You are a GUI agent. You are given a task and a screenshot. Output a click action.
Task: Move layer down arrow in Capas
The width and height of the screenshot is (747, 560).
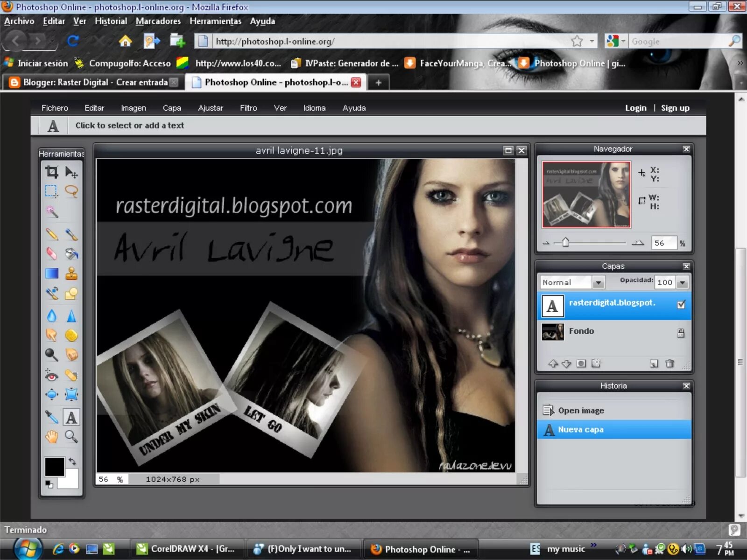(566, 364)
